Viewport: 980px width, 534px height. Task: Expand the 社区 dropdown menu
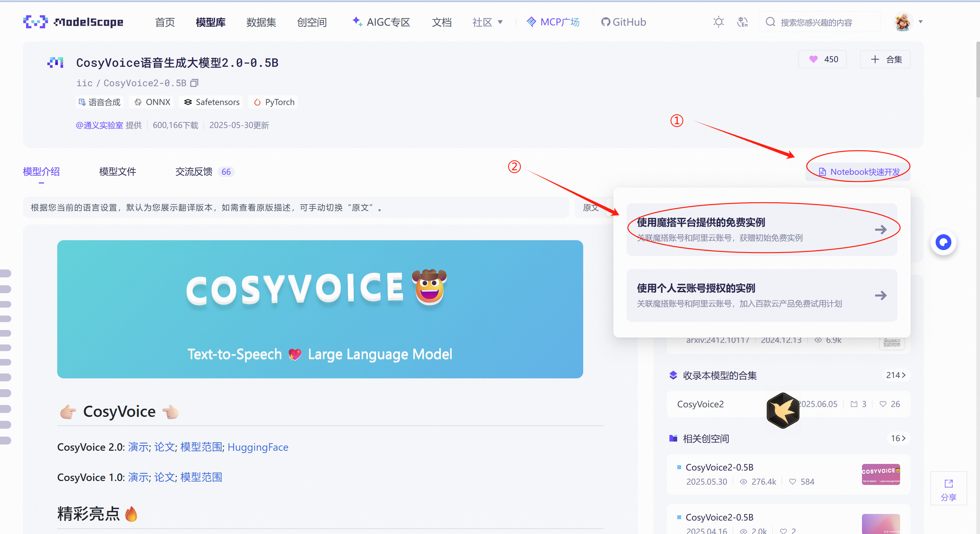coord(487,22)
